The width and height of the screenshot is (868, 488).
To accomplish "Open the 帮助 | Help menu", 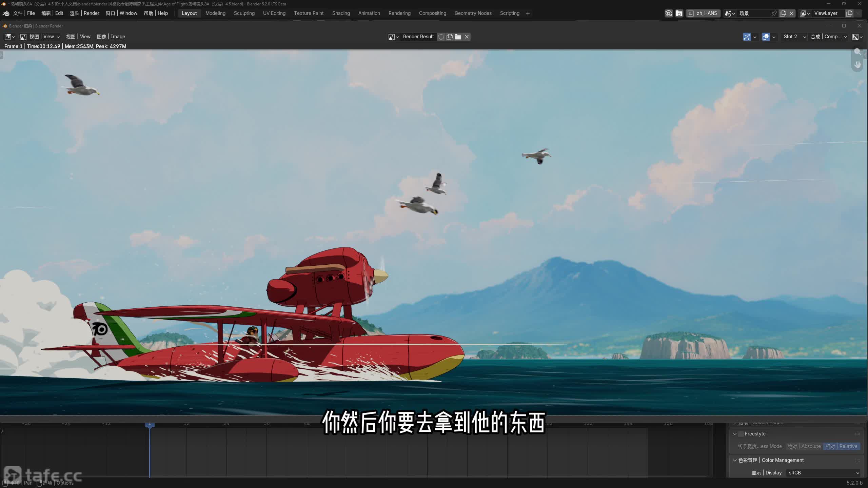I will pos(156,13).
